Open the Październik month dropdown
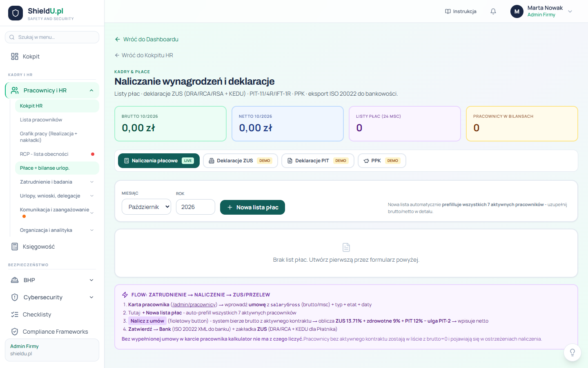This screenshot has height=368, width=588. 146,207
